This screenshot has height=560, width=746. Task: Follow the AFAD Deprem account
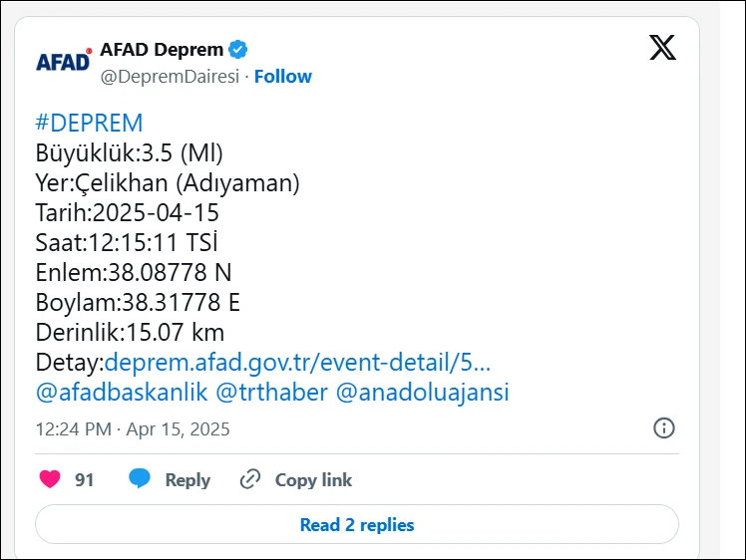click(282, 77)
